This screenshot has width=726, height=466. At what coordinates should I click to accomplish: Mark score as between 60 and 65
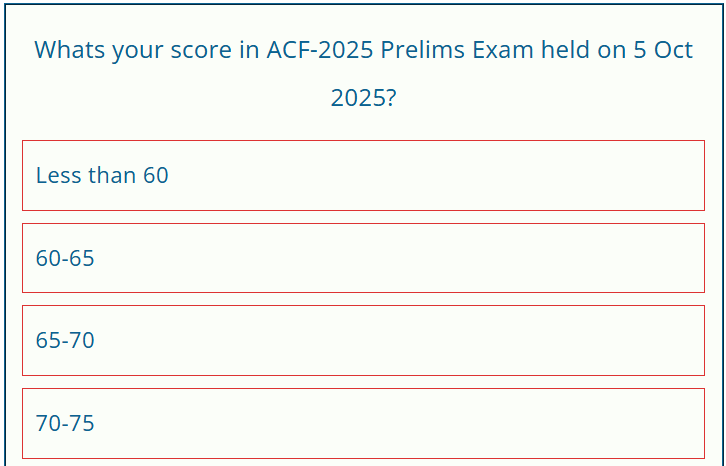point(363,258)
